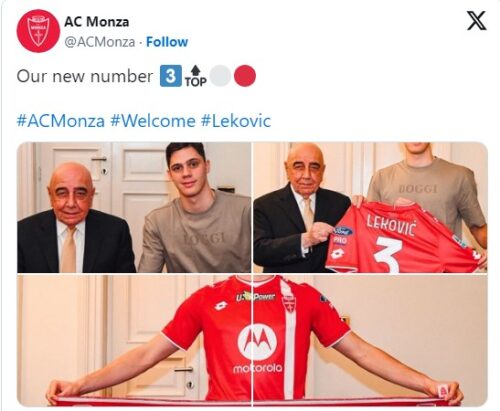Open the bottom-left photo with red scarf
The width and height of the screenshot is (500, 411).
click(x=134, y=340)
